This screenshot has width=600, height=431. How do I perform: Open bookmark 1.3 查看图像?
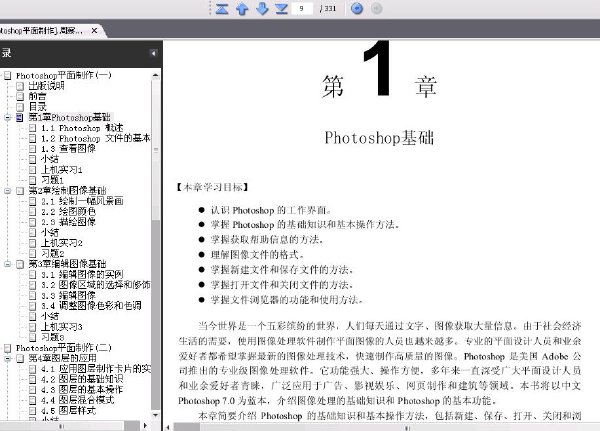coord(68,149)
